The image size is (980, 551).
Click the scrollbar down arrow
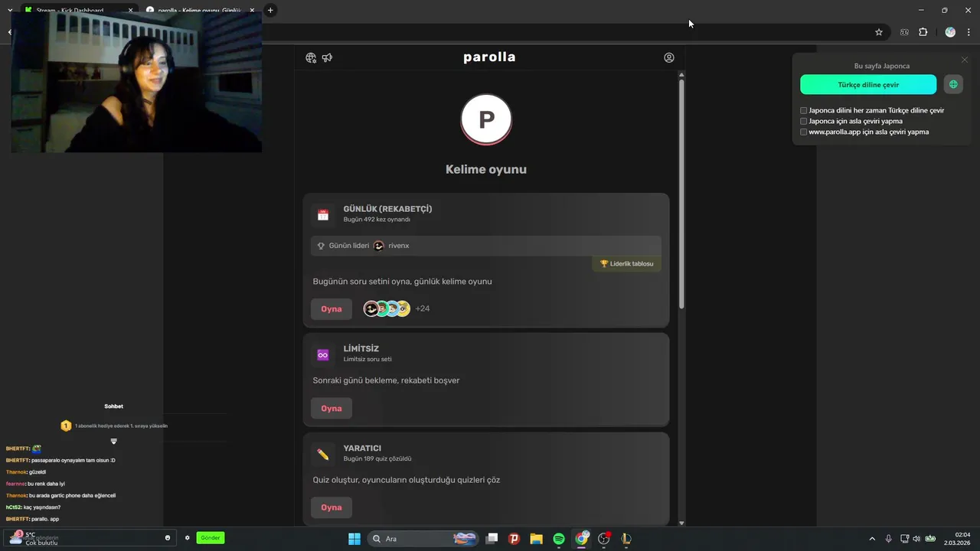[681, 523]
